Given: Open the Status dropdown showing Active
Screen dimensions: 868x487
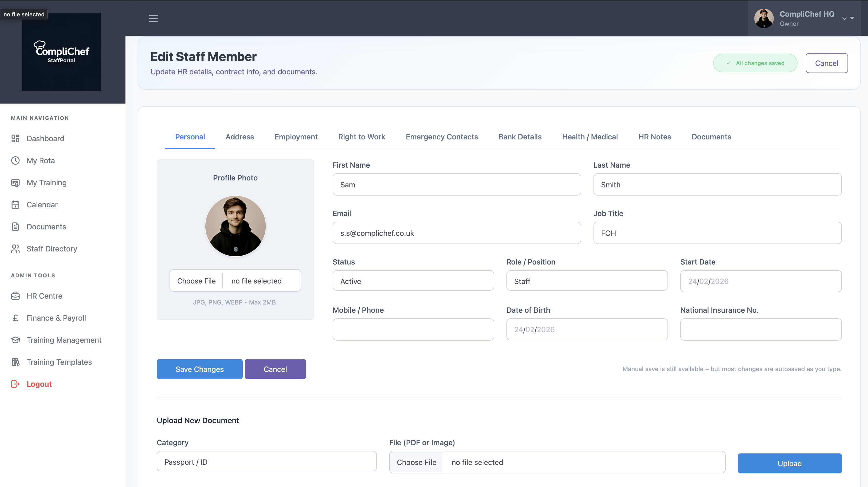Looking at the screenshot, I should coord(413,281).
